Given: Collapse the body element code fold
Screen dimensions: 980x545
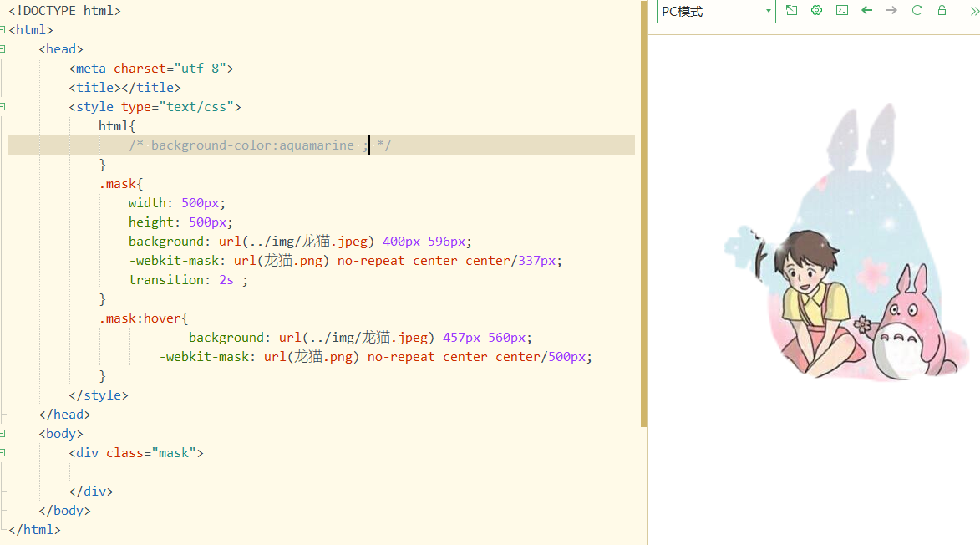Looking at the screenshot, I should point(3,433).
